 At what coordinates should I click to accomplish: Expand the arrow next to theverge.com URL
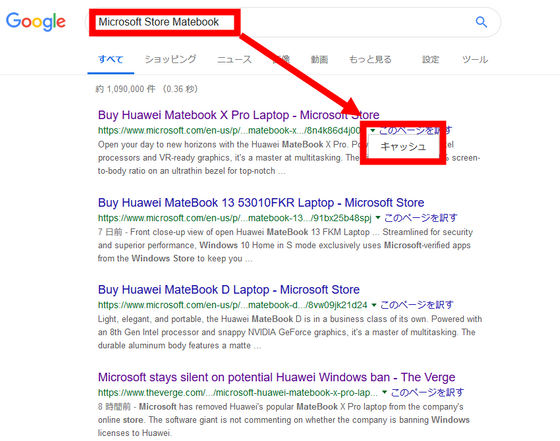[385, 392]
